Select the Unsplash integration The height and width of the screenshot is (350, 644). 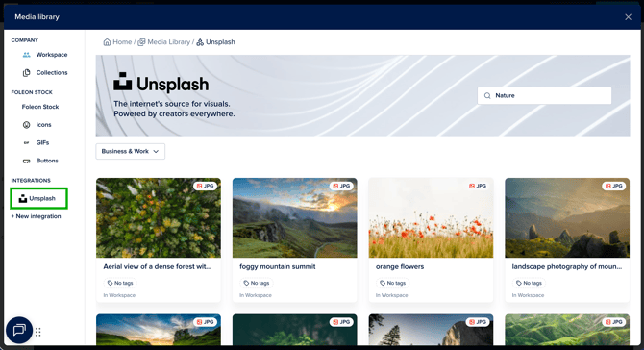tap(39, 198)
